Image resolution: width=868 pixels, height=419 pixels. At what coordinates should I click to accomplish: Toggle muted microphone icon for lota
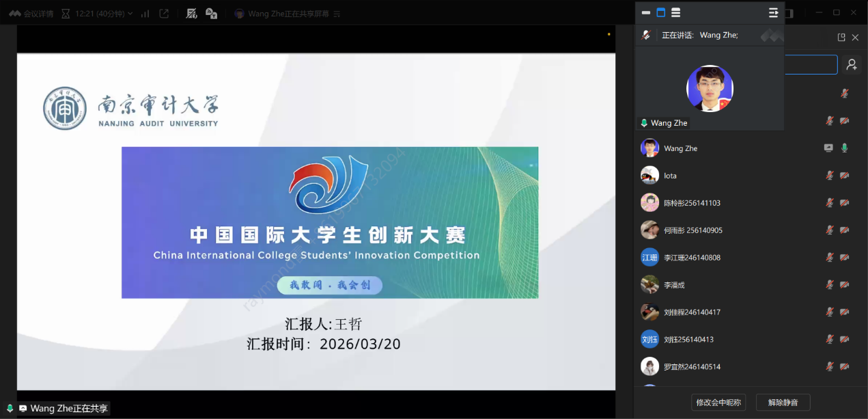[x=829, y=176]
